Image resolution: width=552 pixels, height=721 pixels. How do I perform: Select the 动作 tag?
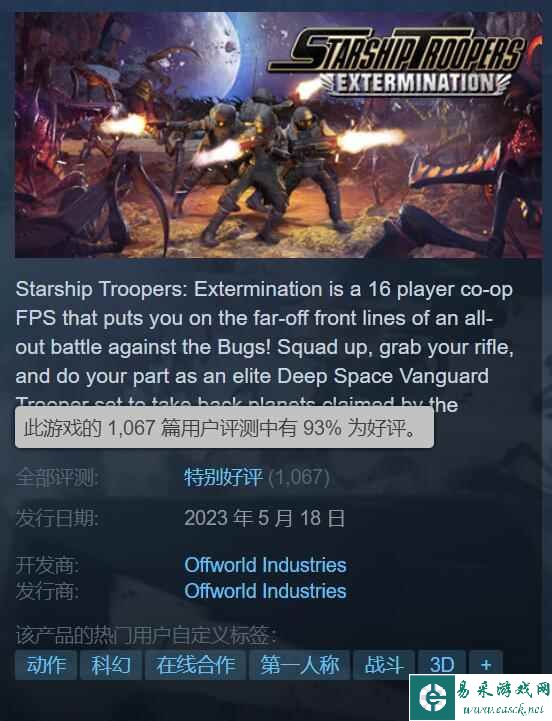(x=46, y=665)
